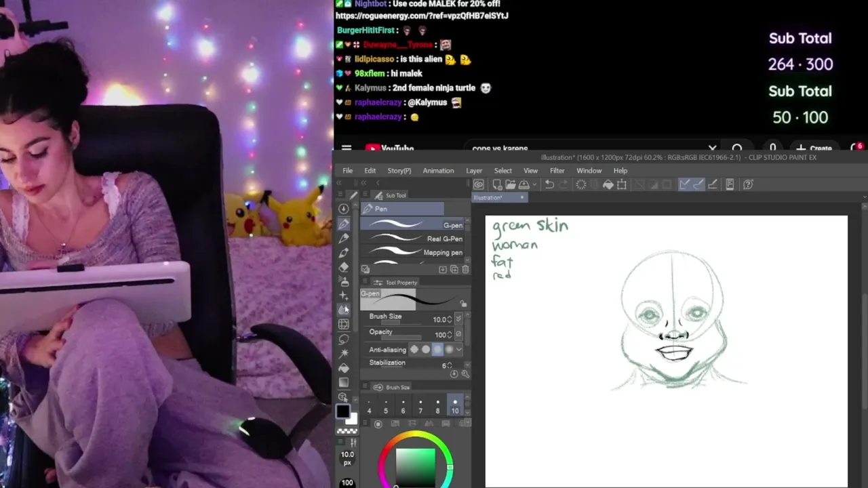868x488 pixels.
Task: Open CLIP STUDIO launcher icon in command bar
Action: pos(478,184)
